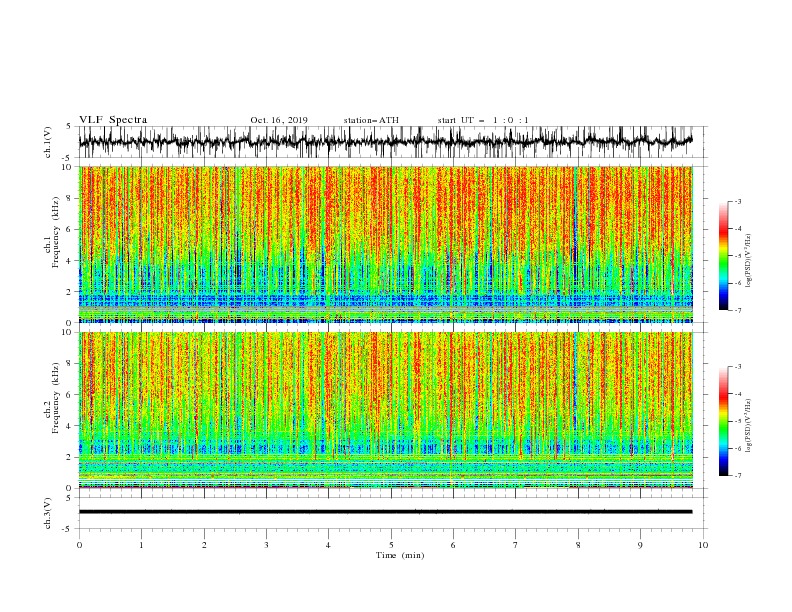Click the "0" label starting the Time axis
Image resolution: width=792 pixels, height=612 pixels.
[x=79, y=545]
